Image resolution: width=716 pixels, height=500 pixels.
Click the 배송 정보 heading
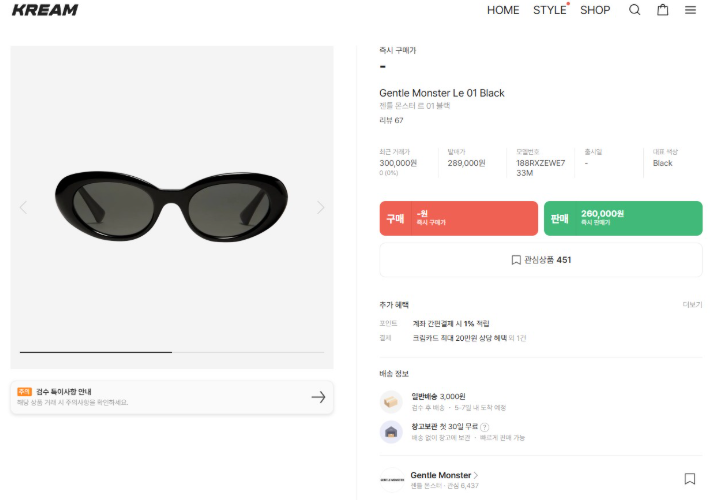(394, 374)
